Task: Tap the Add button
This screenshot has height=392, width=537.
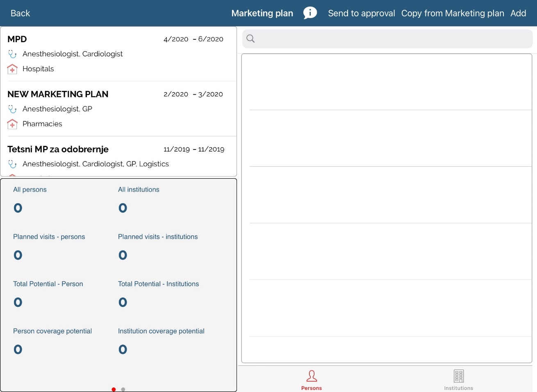Action: point(518,13)
